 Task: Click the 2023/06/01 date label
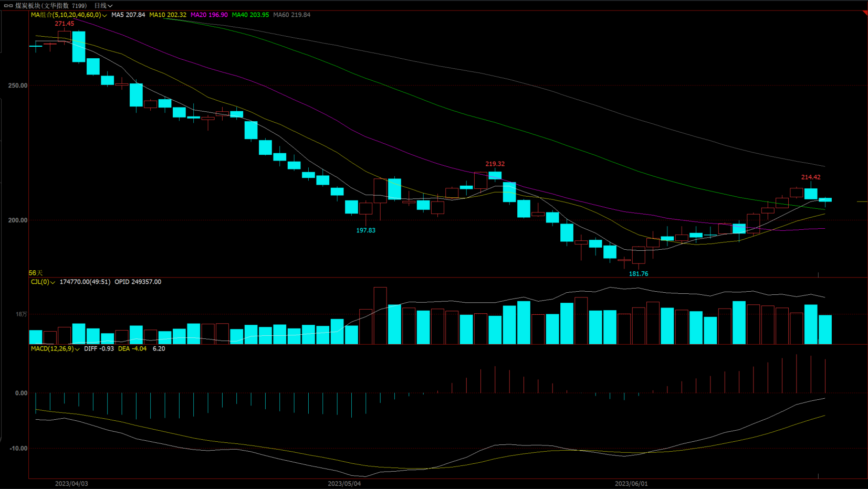pyautogui.click(x=631, y=484)
